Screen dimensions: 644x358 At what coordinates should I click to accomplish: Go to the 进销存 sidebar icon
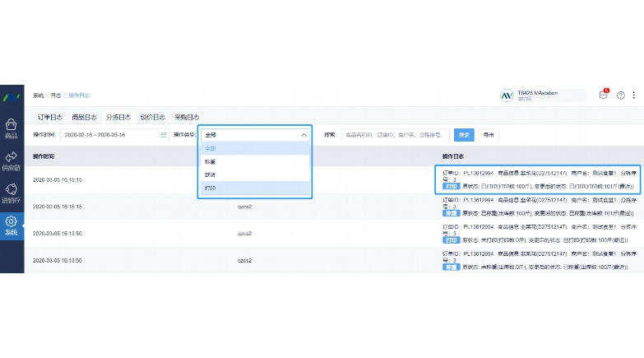coord(11,193)
